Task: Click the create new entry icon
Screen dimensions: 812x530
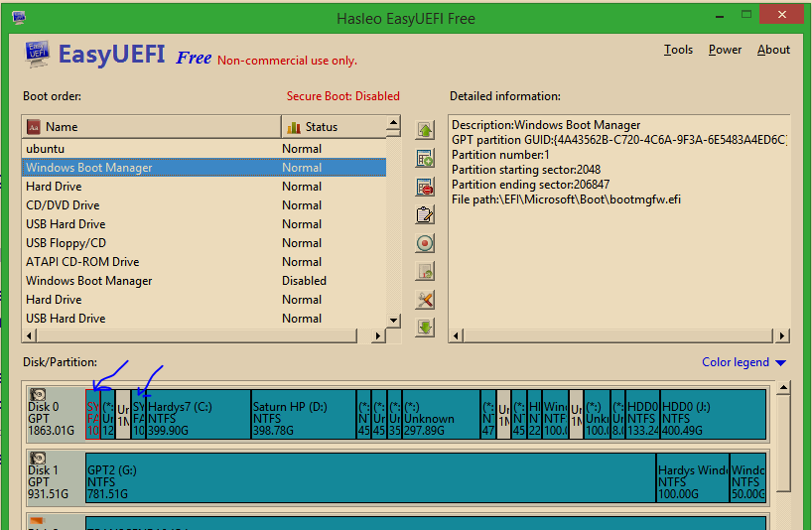Action: (x=425, y=159)
